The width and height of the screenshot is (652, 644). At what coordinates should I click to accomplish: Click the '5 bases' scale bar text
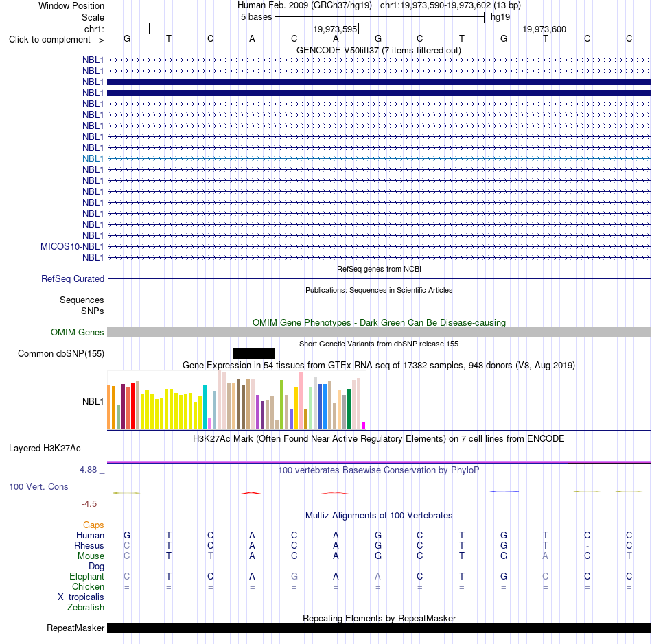tap(256, 17)
